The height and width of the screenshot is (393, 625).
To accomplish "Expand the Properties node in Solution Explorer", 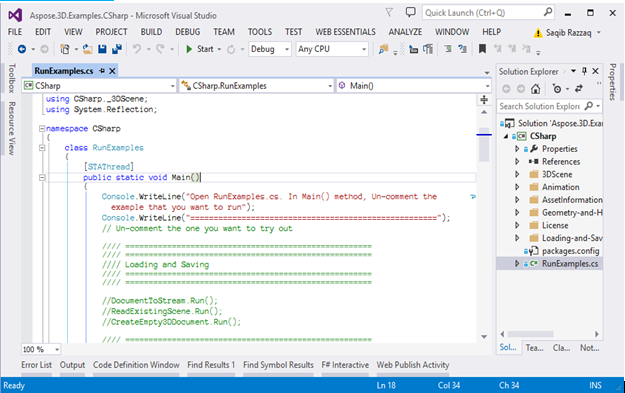I will [x=517, y=149].
